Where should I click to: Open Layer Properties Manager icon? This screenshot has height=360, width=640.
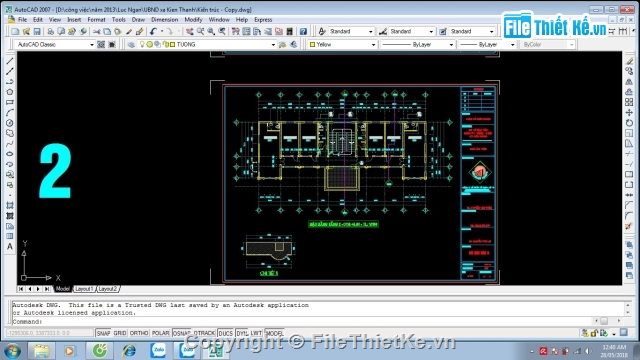pos(131,44)
